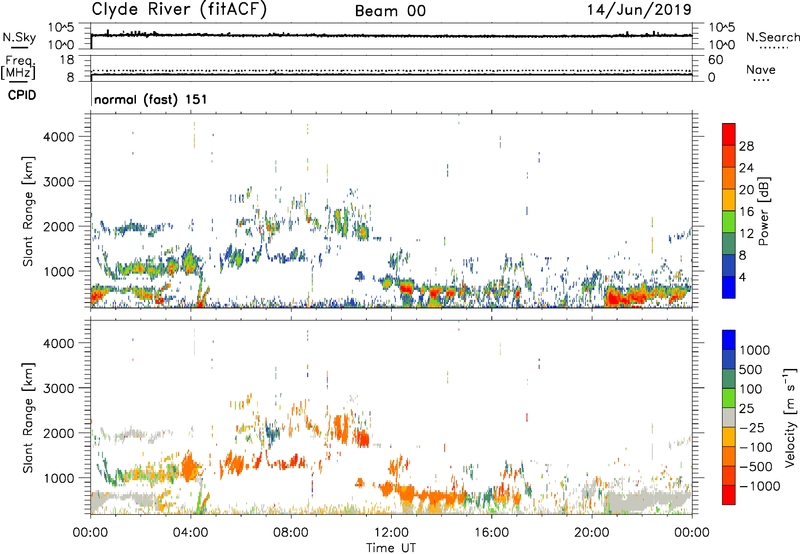Click the frequency trace in second panel
Viewport: 800px width, 554px height.
(391, 74)
